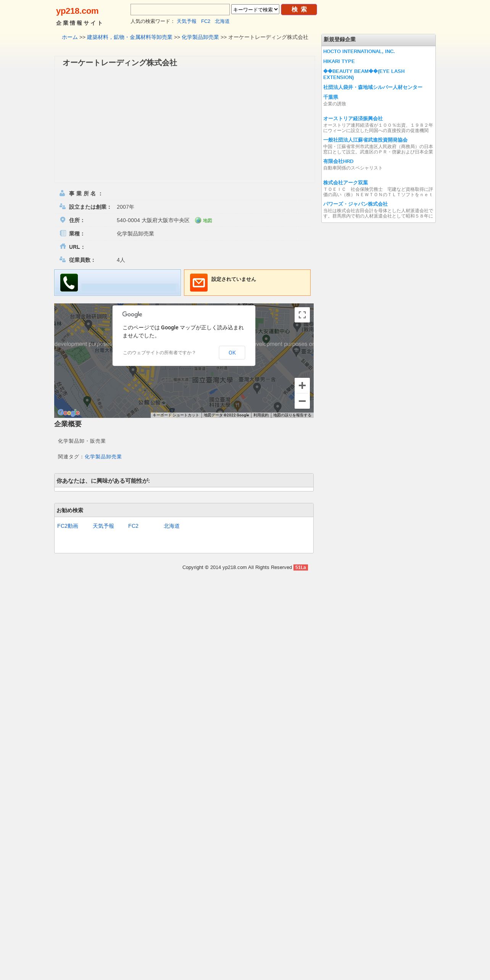Click the red 検索 search button
Screen dimensions: 490x980
point(299,10)
